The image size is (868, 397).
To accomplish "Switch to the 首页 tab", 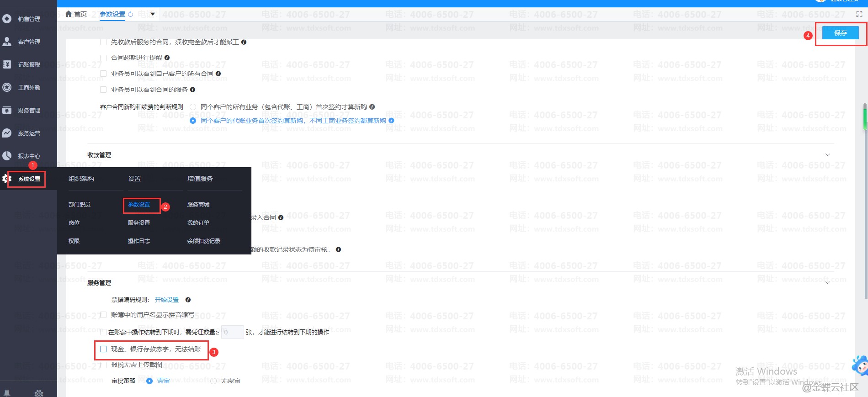I will pyautogui.click(x=76, y=14).
